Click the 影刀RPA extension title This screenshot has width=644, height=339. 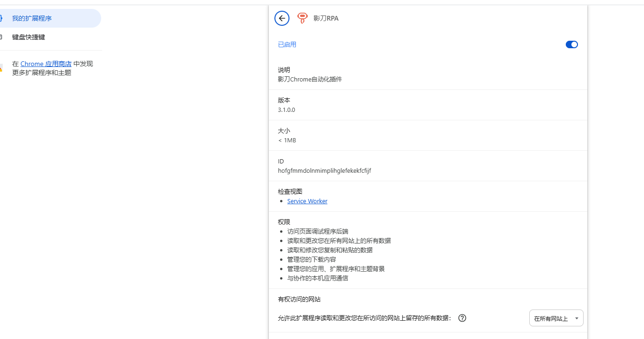(x=326, y=19)
